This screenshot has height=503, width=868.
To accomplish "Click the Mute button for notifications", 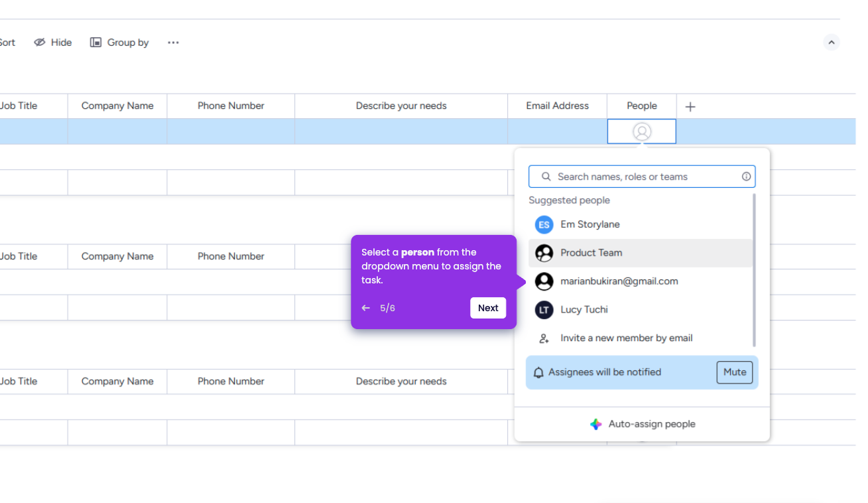I will tap(735, 372).
